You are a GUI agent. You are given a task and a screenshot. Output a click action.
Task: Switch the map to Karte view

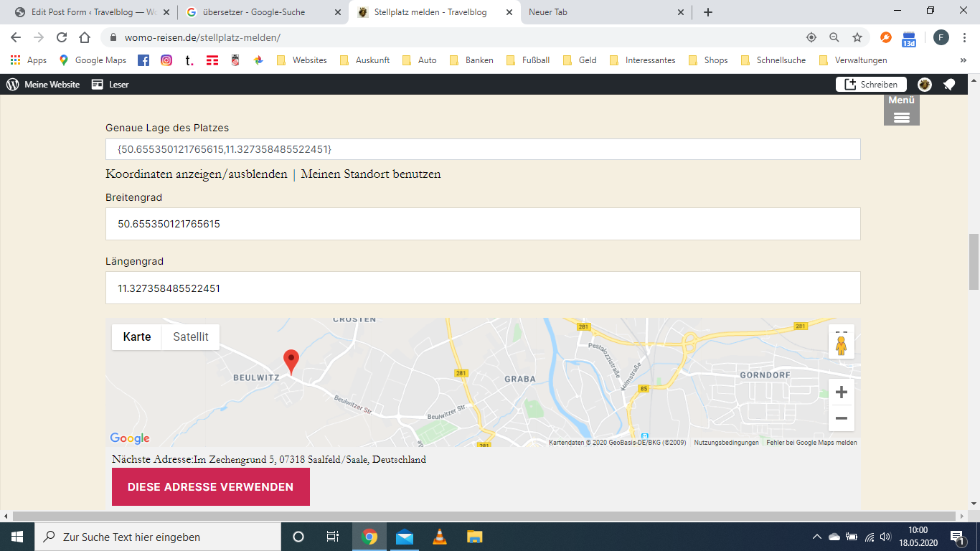pyautogui.click(x=137, y=337)
